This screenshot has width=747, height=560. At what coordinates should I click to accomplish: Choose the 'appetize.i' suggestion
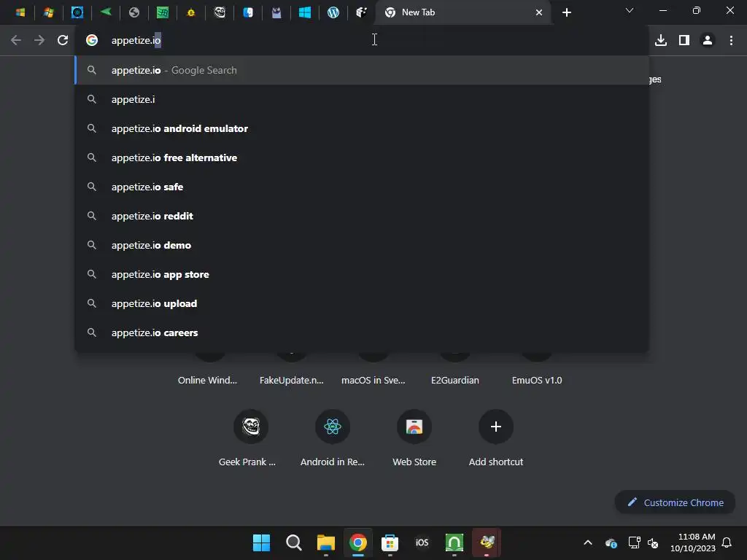[x=362, y=99]
